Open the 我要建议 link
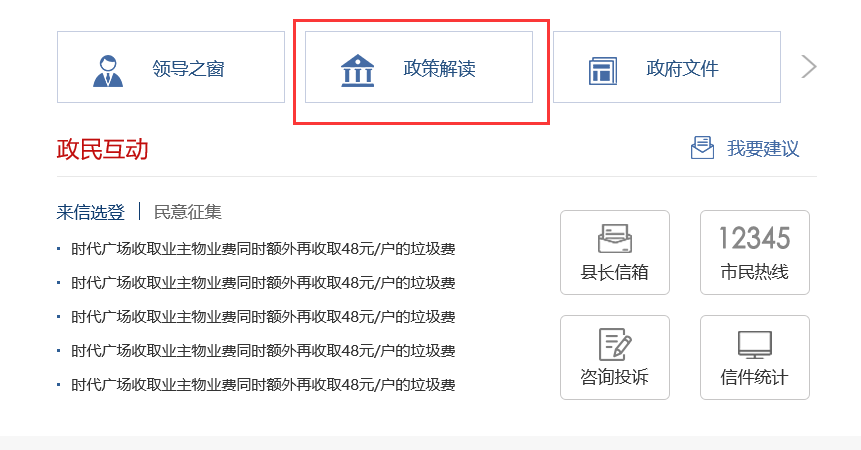Image resolution: width=861 pixels, height=450 pixels. point(763,148)
